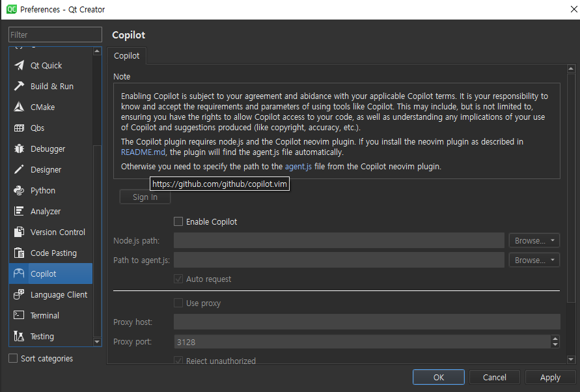Toggle the Reject unauthorized checkbox
580x392 pixels.
(x=178, y=360)
